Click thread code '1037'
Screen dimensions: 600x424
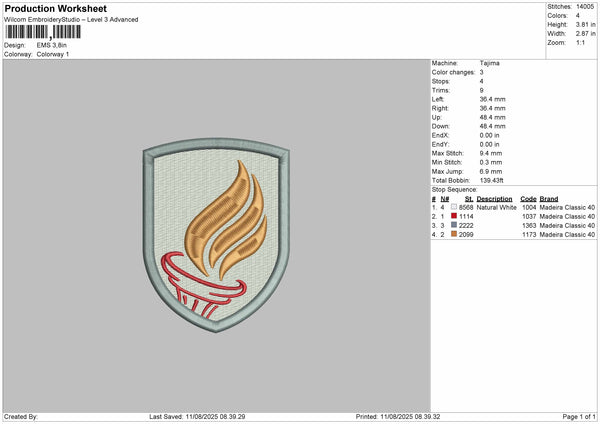pos(529,217)
